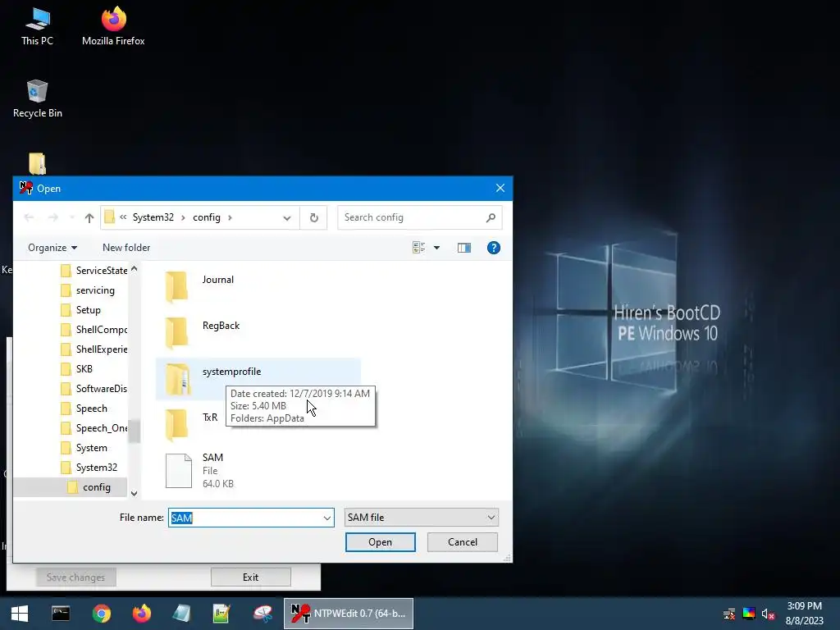840x630 pixels.
Task: Click the Open button
Action: [x=381, y=542]
